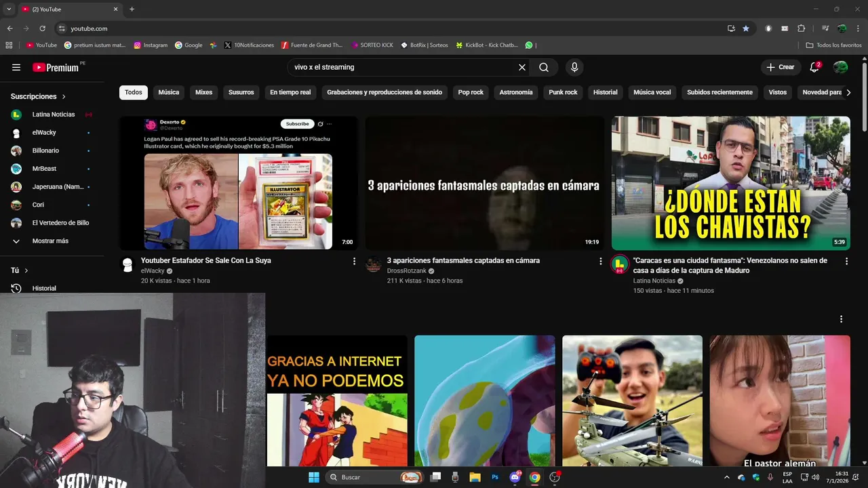Click video title Youtuber Estafador Se Sale Con La Suya
The width and height of the screenshot is (868, 488).
pyautogui.click(x=206, y=260)
